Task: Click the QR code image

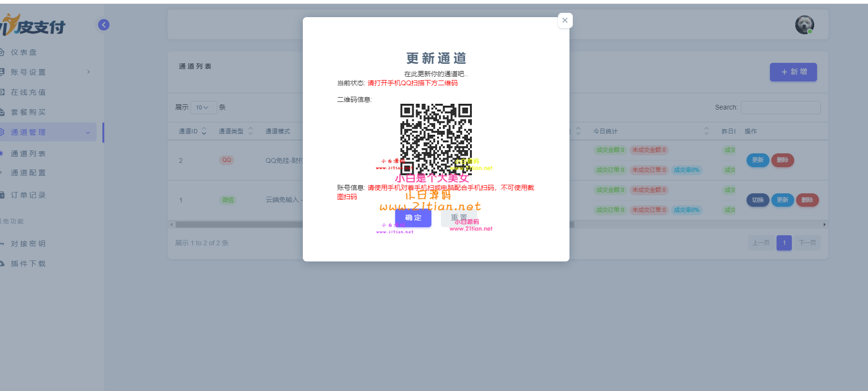Action: coord(436,139)
